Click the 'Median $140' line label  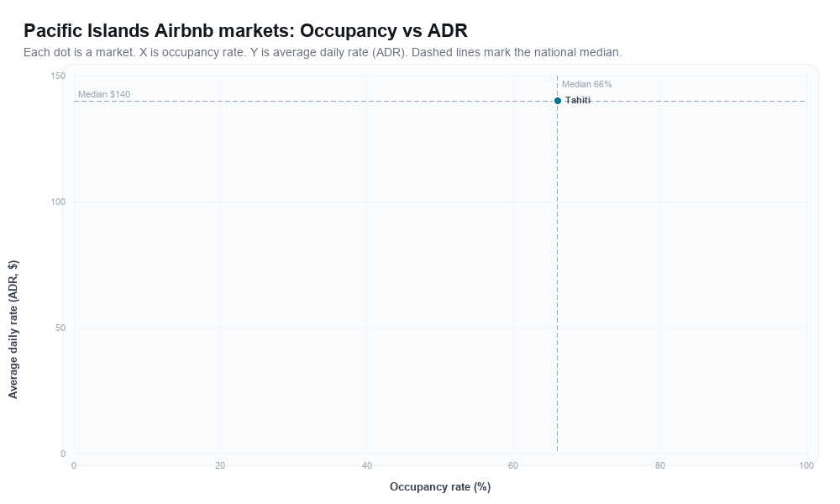point(104,94)
